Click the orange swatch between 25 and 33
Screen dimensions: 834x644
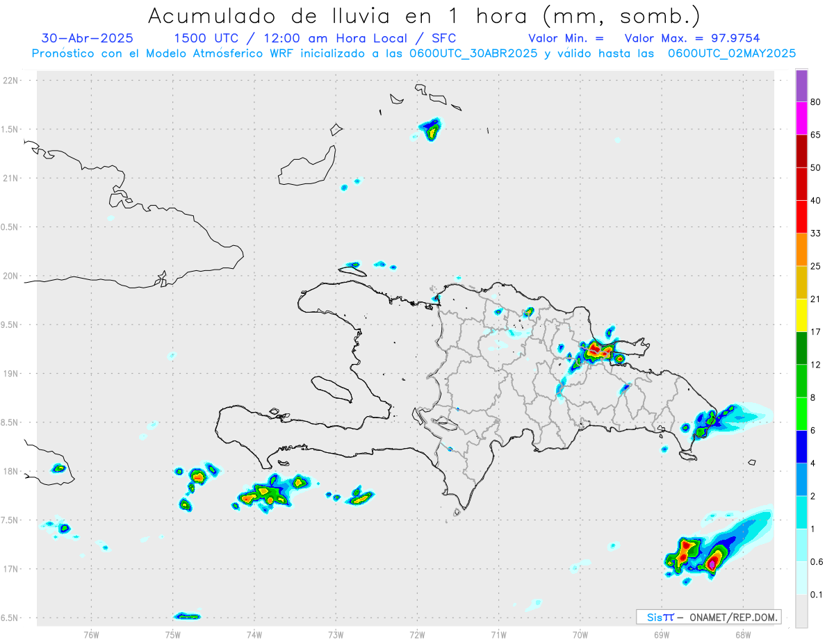[801, 250]
